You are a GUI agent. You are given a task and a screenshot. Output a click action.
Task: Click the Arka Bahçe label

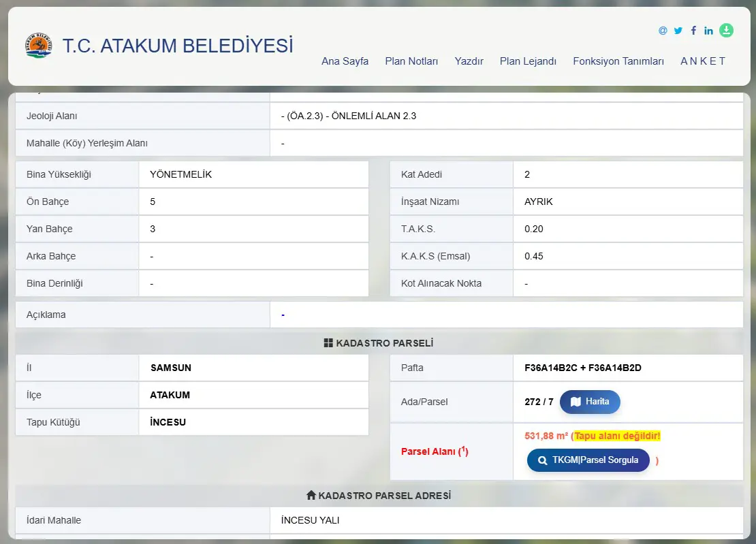(51, 256)
